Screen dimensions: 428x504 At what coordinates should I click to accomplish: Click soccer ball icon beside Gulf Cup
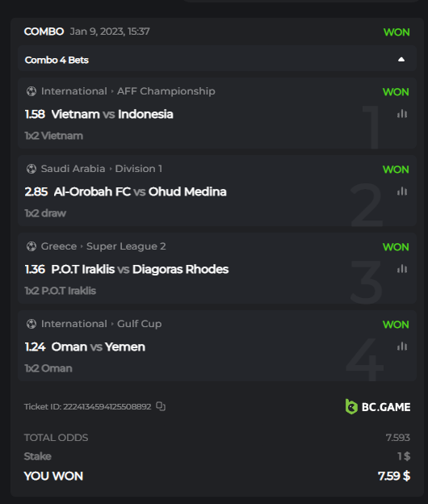pos(31,324)
